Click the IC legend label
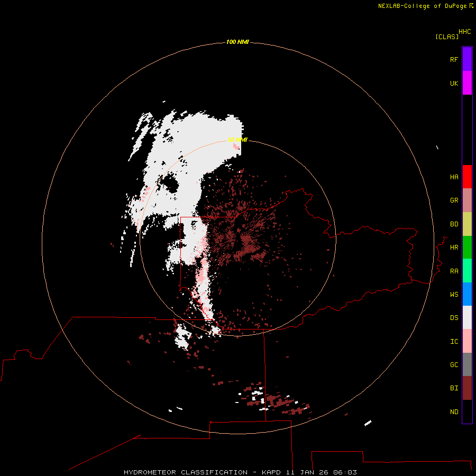The height and width of the screenshot is (476, 476). click(x=454, y=342)
